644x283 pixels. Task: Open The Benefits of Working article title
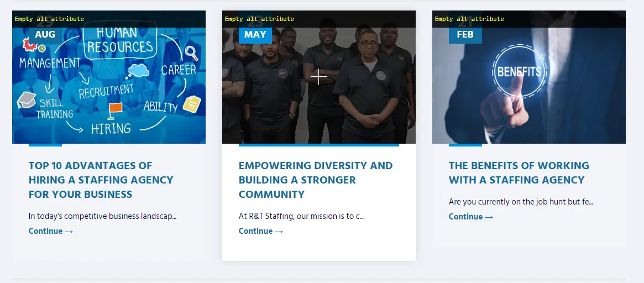point(519,173)
